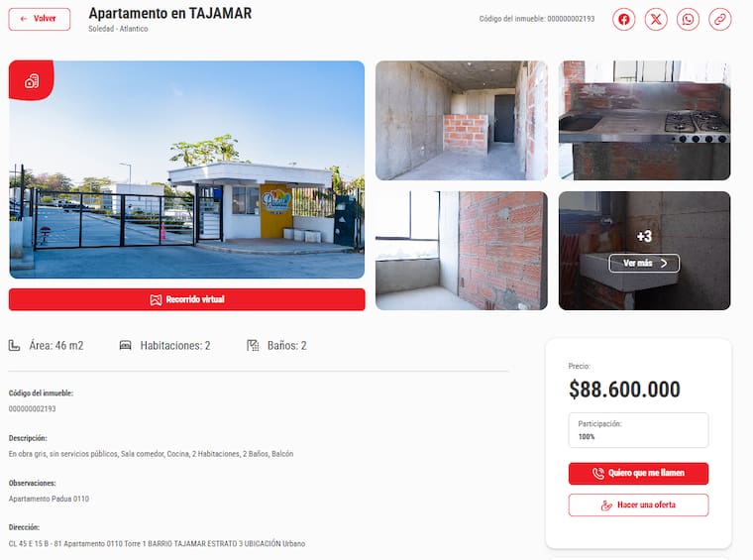Share listing via WhatsApp icon
Image resolution: width=753 pixels, height=560 pixels.
(688, 19)
